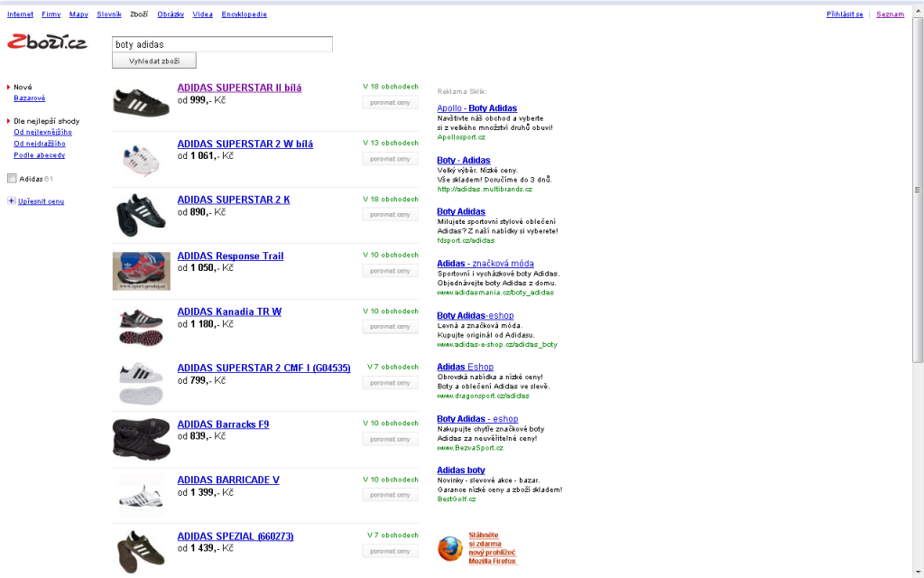Open the Boty - Adidas multibrands ad link

coord(463,160)
